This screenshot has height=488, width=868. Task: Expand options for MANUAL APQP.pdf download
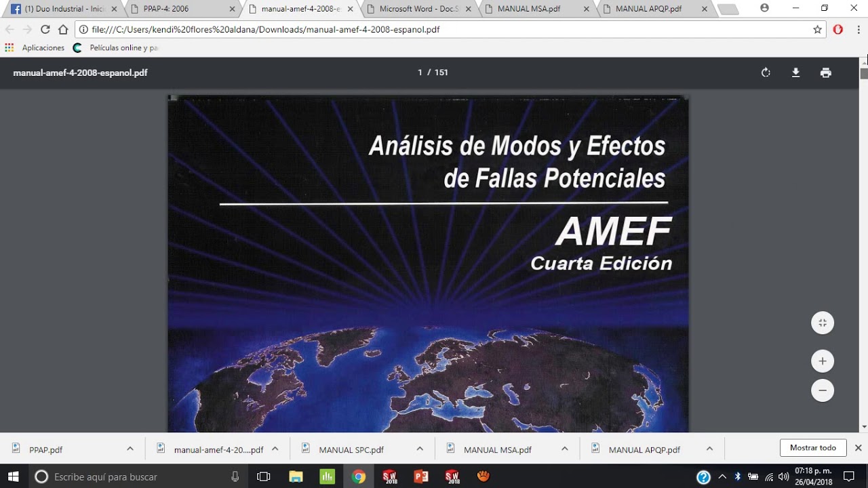(x=709, y=449)
